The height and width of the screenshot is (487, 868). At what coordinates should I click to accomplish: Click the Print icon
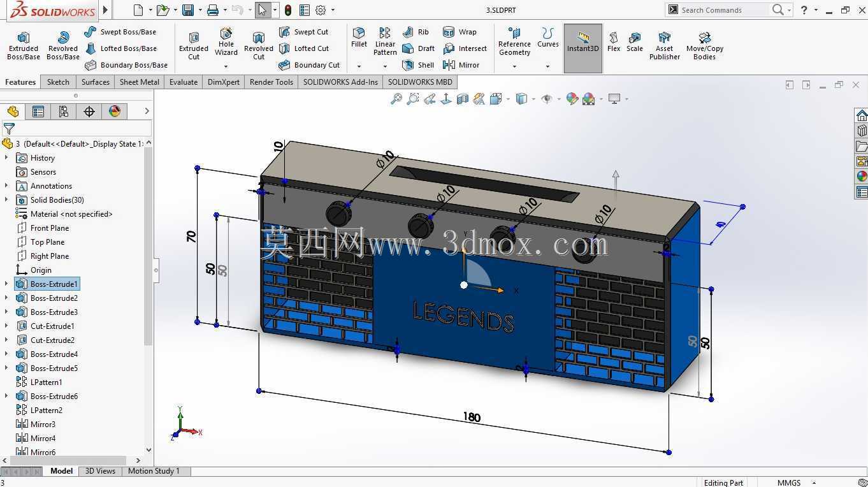213,10
